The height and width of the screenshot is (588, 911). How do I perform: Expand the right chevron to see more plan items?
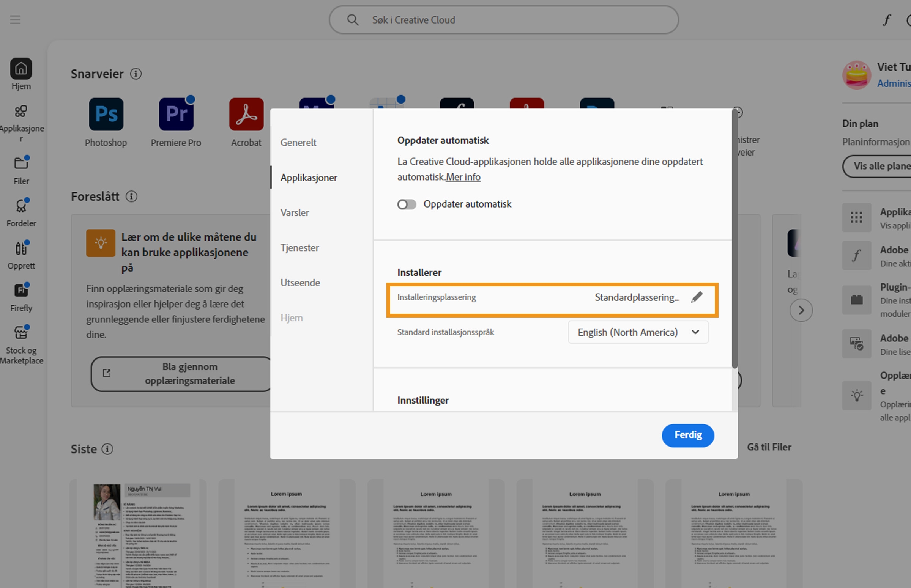[x=801, y=310]
